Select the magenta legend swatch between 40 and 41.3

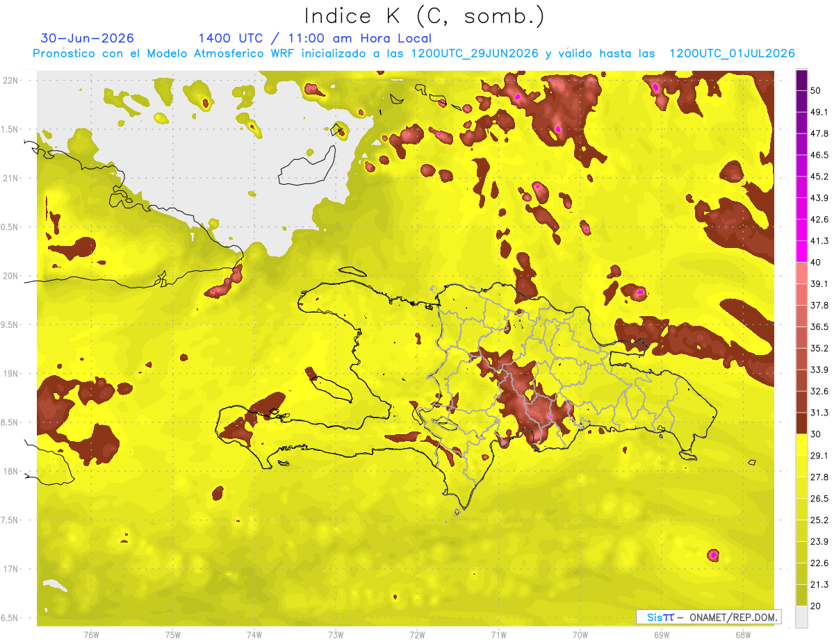(801, 251)
